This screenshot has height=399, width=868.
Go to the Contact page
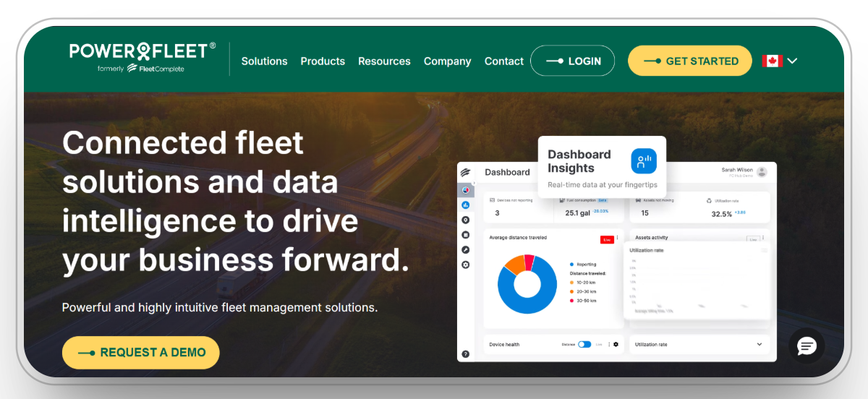pyautogui.click(x=504, y=61)
